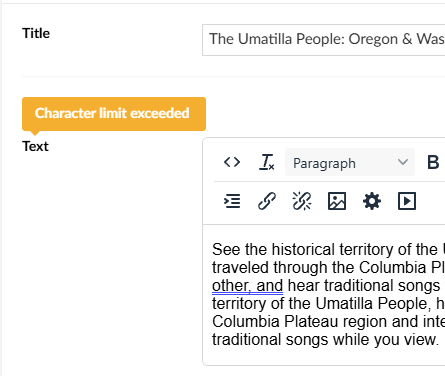
Task: Focus the Title input field
Action: [x=323, y=40]
